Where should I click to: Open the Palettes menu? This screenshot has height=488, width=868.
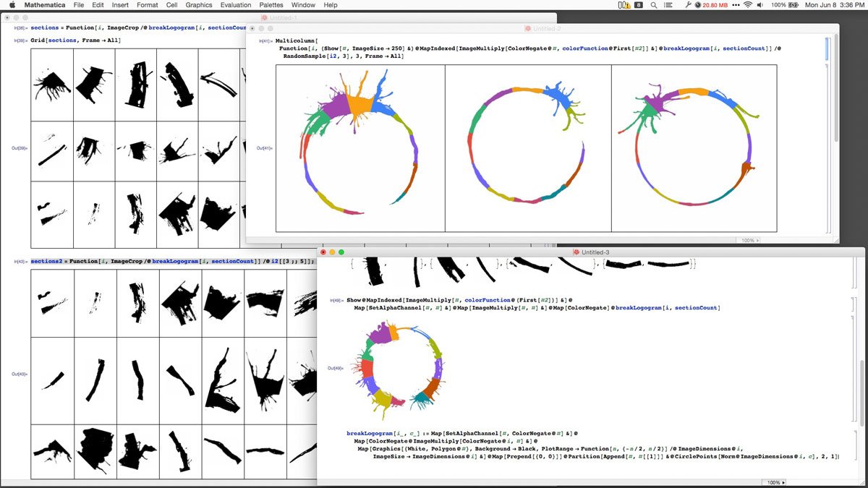pyautogui.click(x=271, y=5)
